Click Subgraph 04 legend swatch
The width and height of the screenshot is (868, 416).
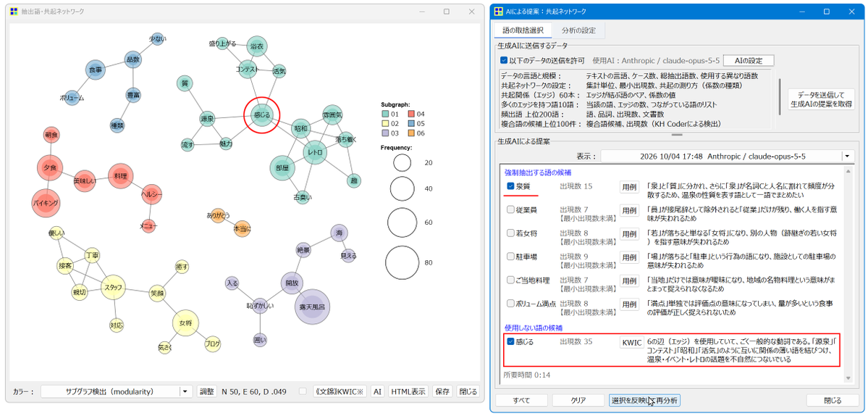tap(411, 114)
